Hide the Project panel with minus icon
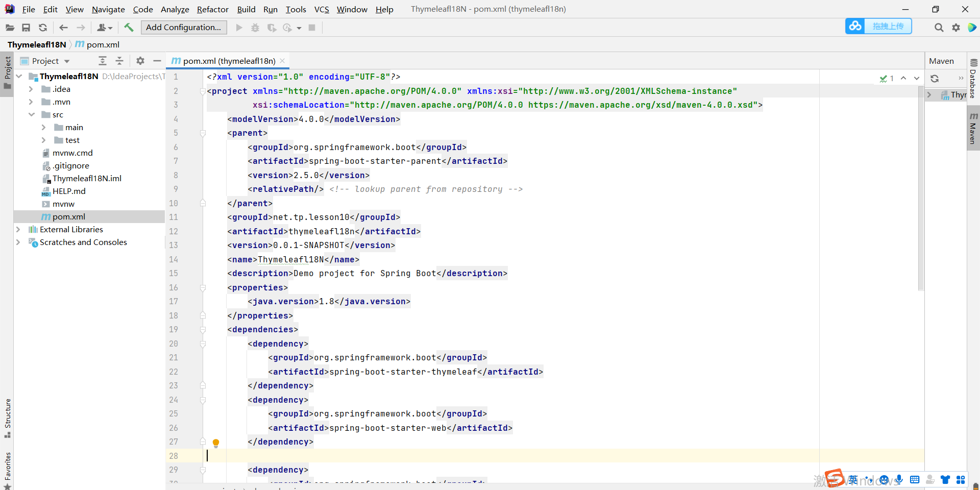980x490 pixels. [157, 61]
